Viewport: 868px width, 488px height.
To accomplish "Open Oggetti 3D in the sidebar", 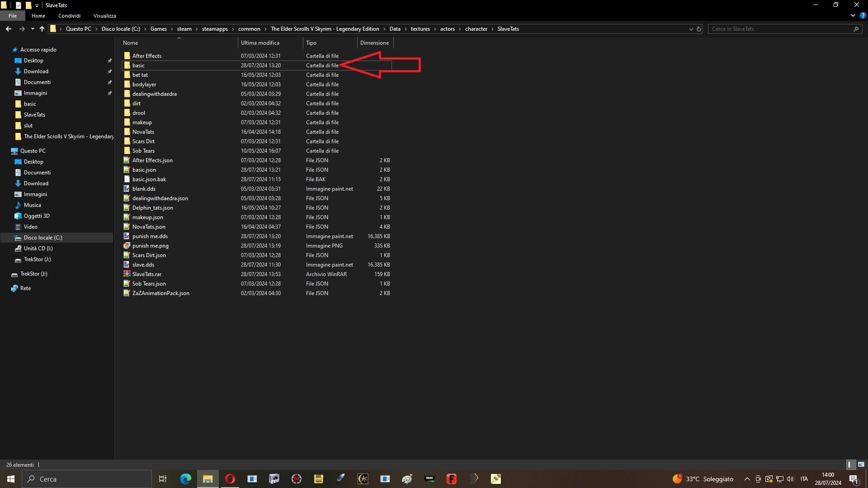I will (x=37, y=216).
